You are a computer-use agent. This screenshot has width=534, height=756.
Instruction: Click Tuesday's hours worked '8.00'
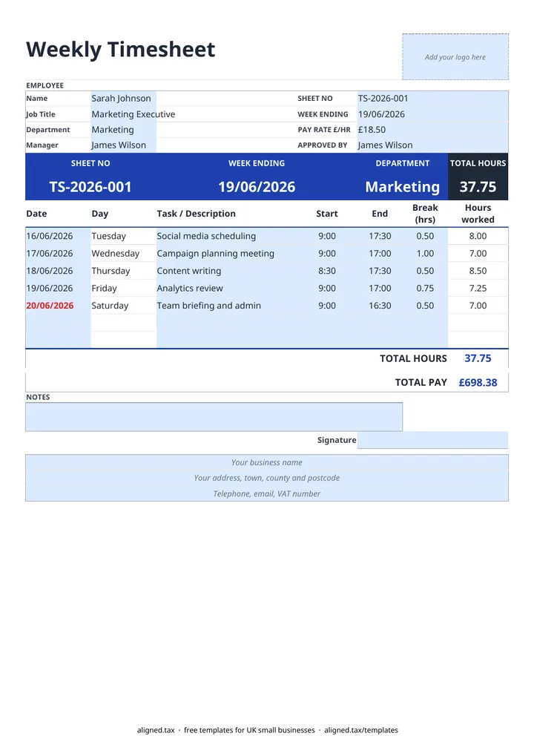(x=478, y=236)
